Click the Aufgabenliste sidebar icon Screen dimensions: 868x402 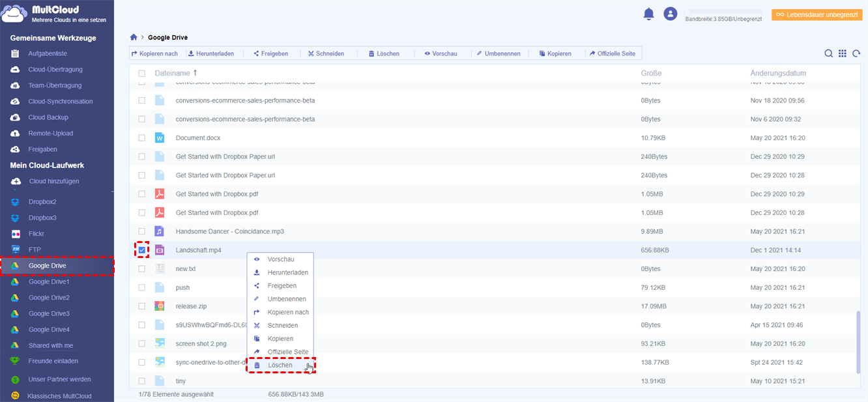15,53
